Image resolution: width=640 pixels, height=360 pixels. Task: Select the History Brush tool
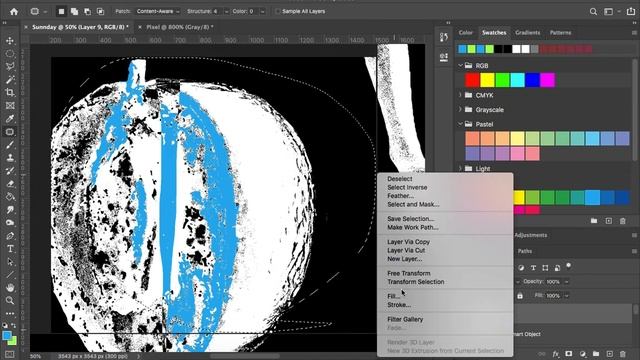[x=10, y=171]
